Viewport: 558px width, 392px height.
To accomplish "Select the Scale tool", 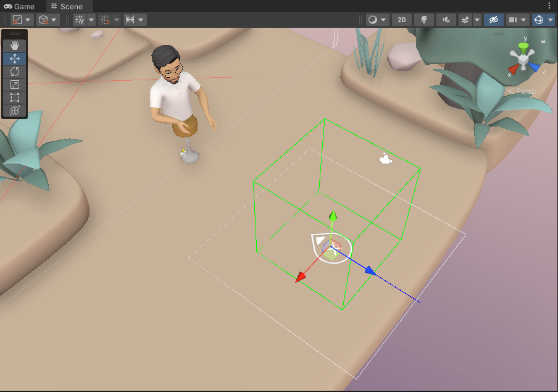I will (x=14, y=85).
